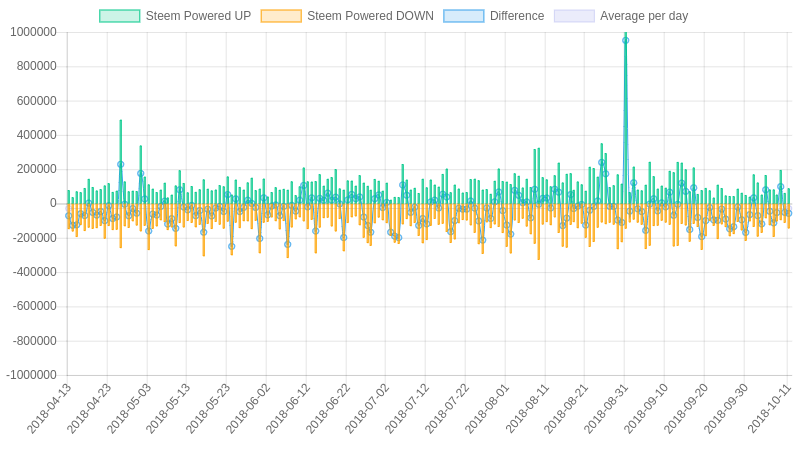Click the 2018-07-02 x-axis date label
This screenshot has height=450, width=798.
tap(367, 409)
